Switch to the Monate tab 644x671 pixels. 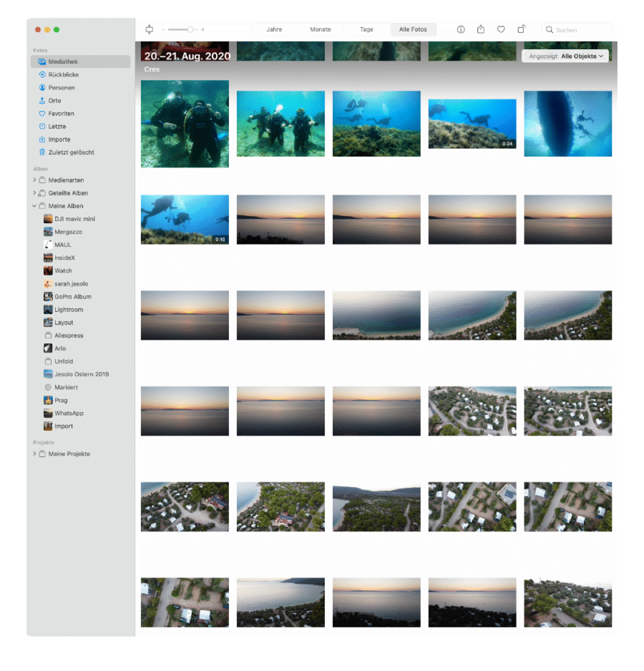coord(320,30)
